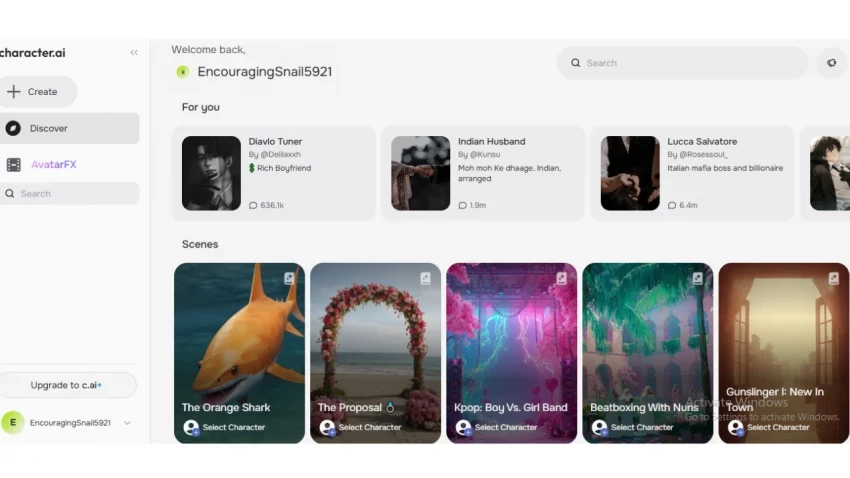Click the Lucca Salvatore name text
The image size is (850, 478).
[x=702, y=141]
